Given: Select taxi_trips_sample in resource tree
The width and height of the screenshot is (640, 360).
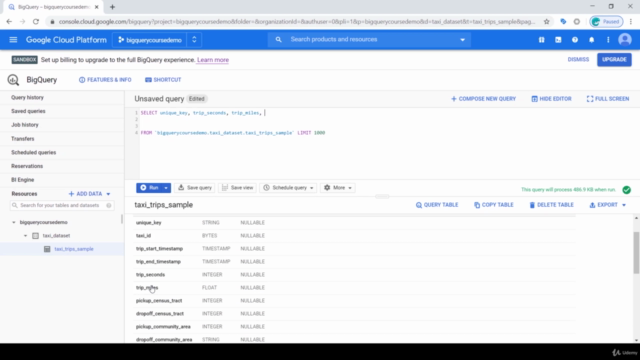Looking at the screenshot, I should (74, 249).
